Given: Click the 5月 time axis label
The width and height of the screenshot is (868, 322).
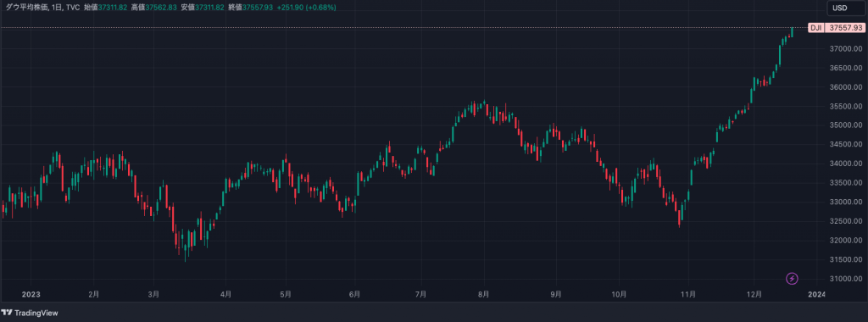Looking at the screenshot, I should tap(285, 294).
